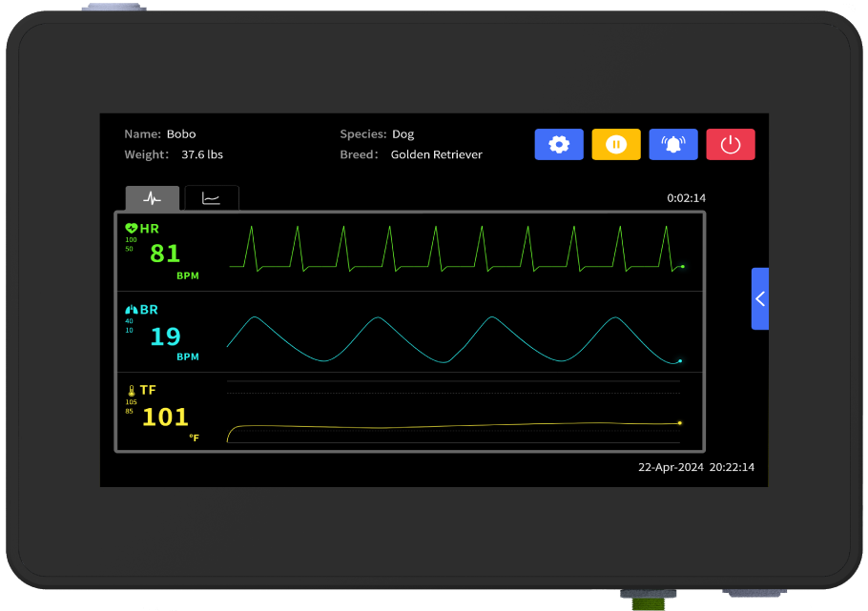
Task: Click the Golden Retriever breed field
Action: 436,154
